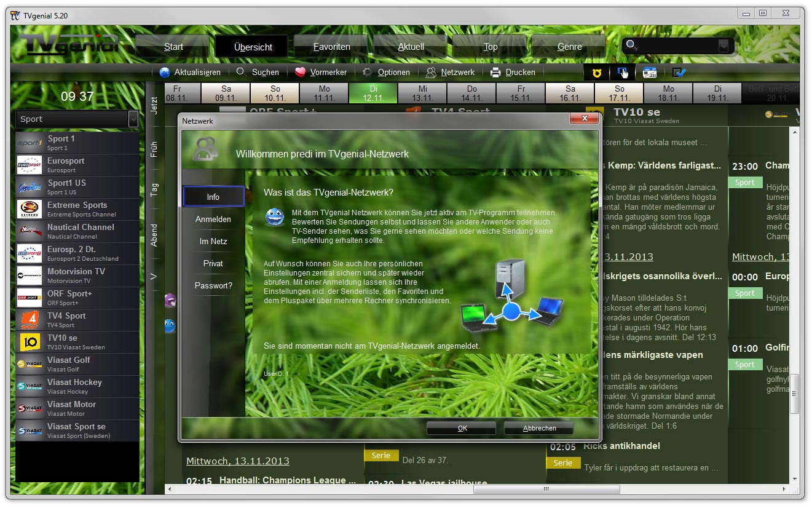Viewport: 812px width, 508px height.
Task: Open the Favoriten tab
Action: pyautogui.click(x=332, y=47)
